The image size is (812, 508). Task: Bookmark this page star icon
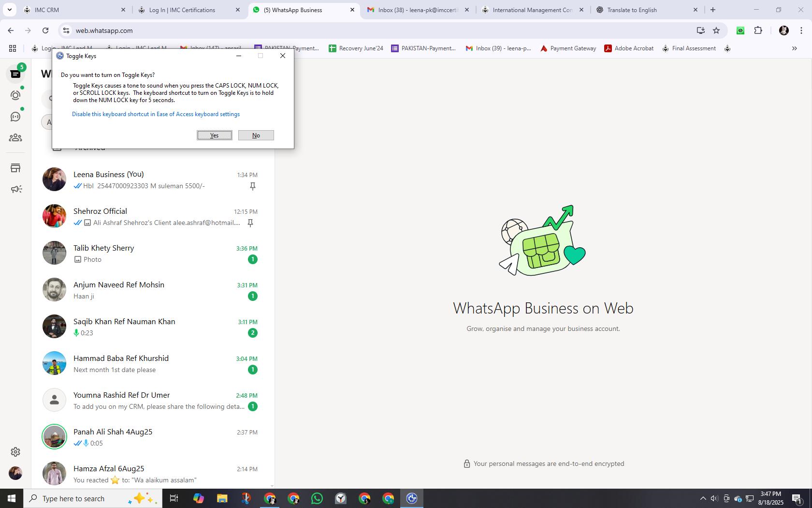716,30
